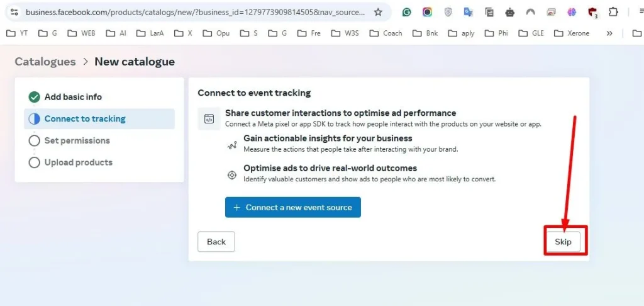Open the Extensions puzzle piece menu
644x306 pixels.
point(613,12)
